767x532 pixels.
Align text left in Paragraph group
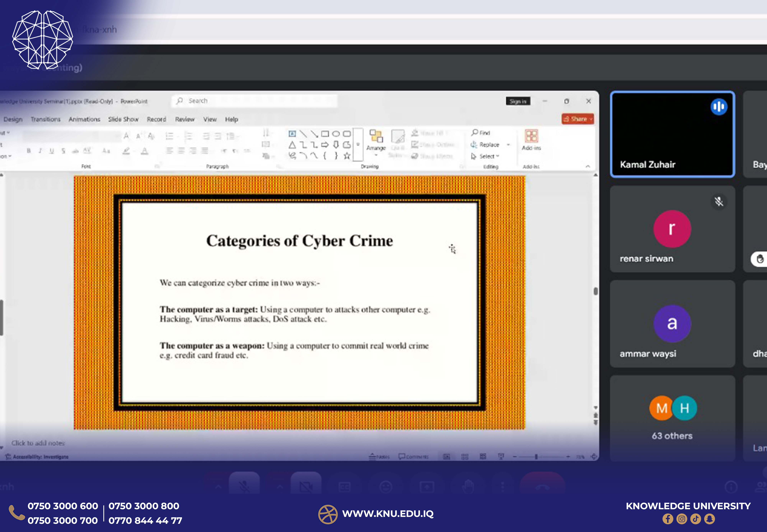(x=169, y=151)
